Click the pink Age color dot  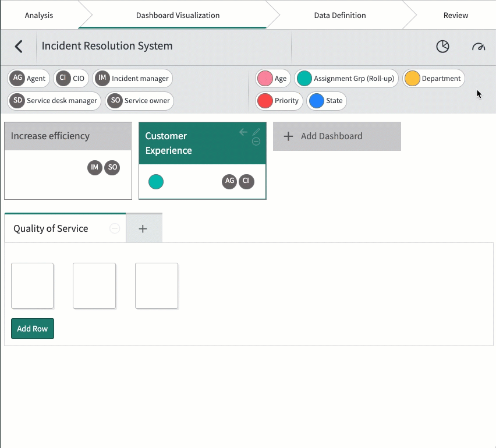coord(265,78)
